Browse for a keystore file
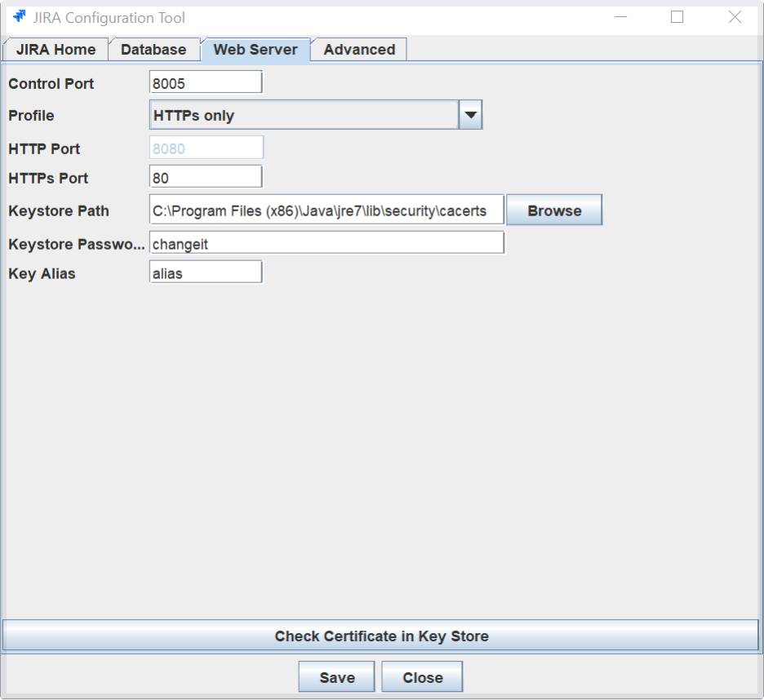Screen dimensions: 764x700 tap(554, 210)
